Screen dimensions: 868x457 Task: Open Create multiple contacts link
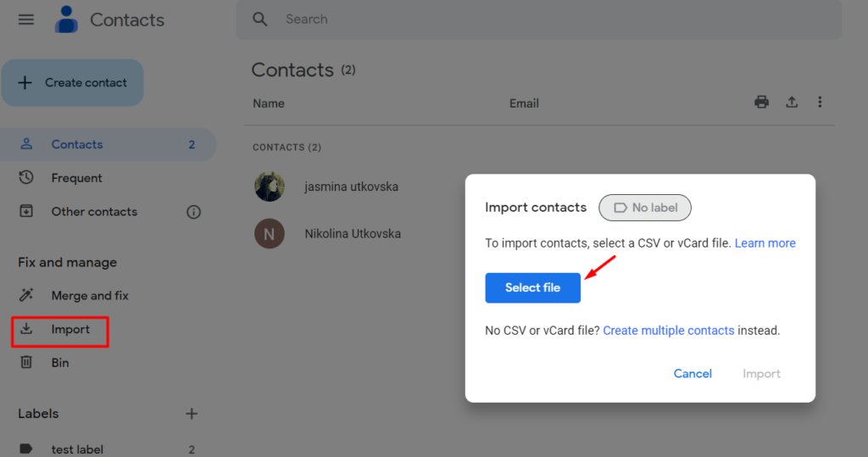[668, 331]
